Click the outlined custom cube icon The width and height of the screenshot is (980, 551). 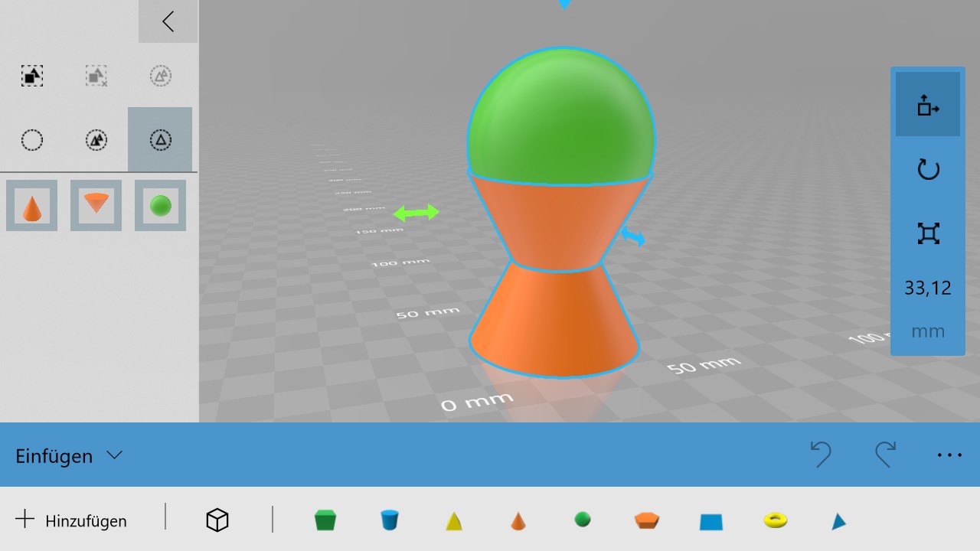point(217,520)
